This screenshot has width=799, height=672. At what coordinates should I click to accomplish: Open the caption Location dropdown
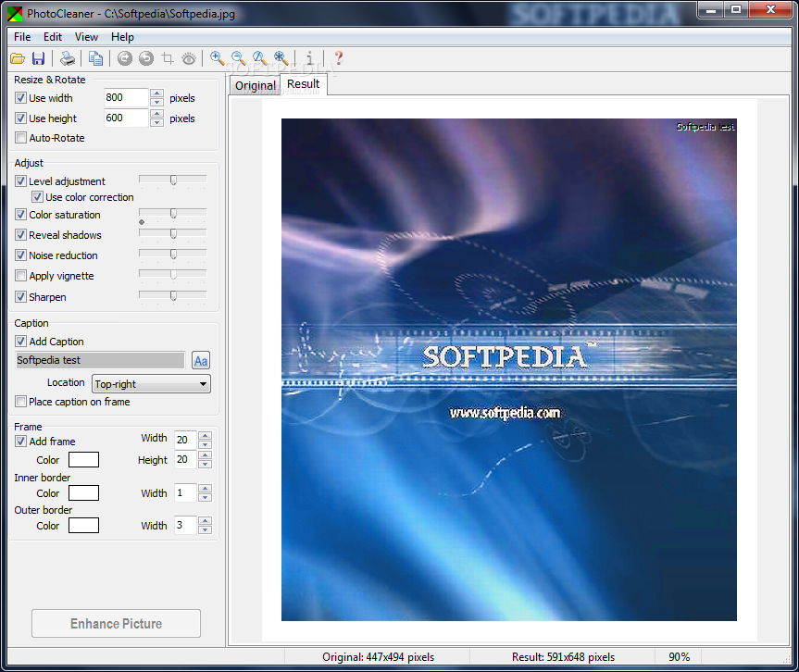[x=151, y=383]
